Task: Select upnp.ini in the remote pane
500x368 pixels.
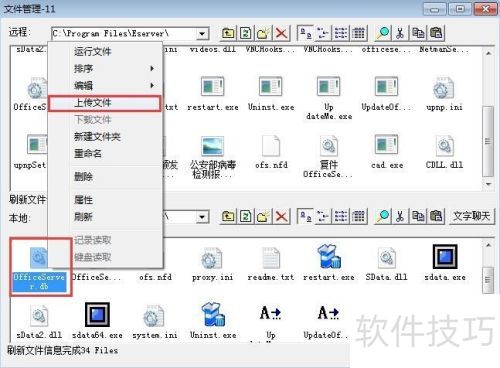Action: click(444, 94)
